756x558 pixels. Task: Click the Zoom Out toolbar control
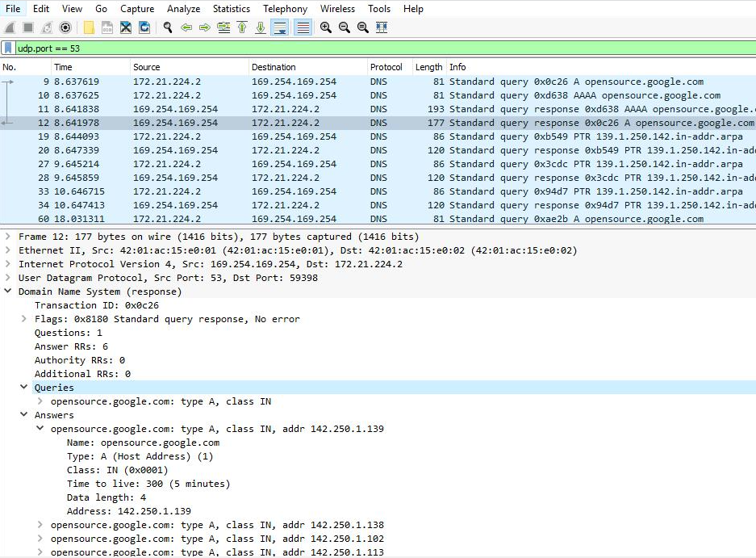click(x=345, y=27)
